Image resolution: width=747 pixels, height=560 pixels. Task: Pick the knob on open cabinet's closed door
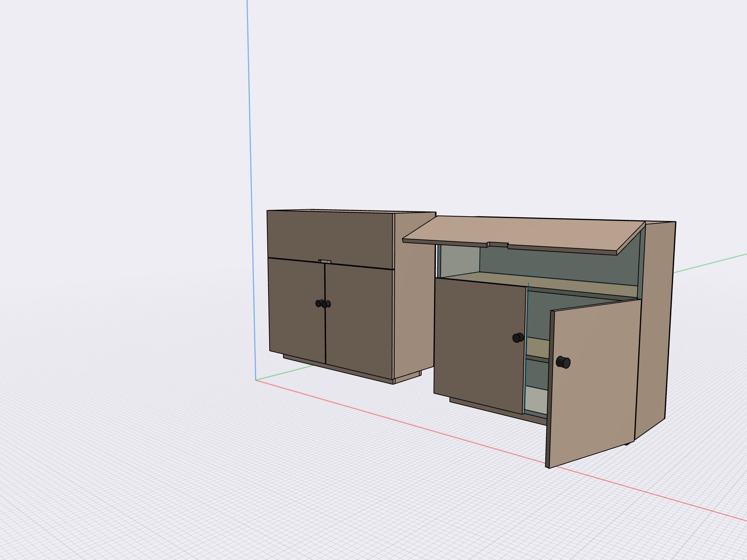[x=518, y=338]
